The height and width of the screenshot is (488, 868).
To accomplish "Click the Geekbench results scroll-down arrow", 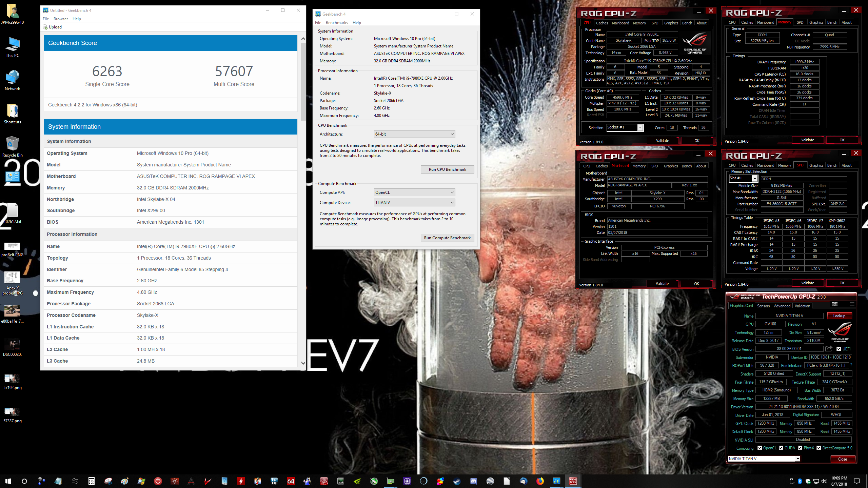I will tap(303, 363).
